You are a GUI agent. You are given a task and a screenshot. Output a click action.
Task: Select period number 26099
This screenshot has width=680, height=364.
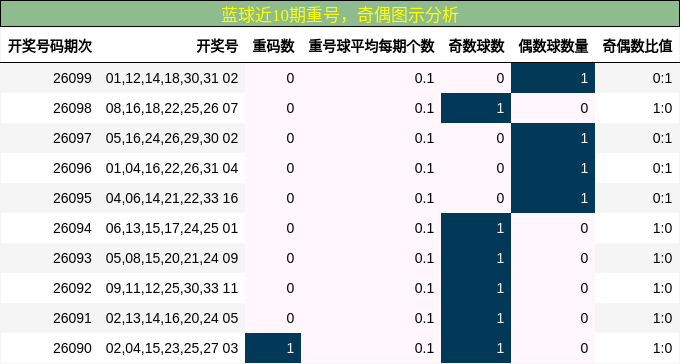[x=72, y=78]
